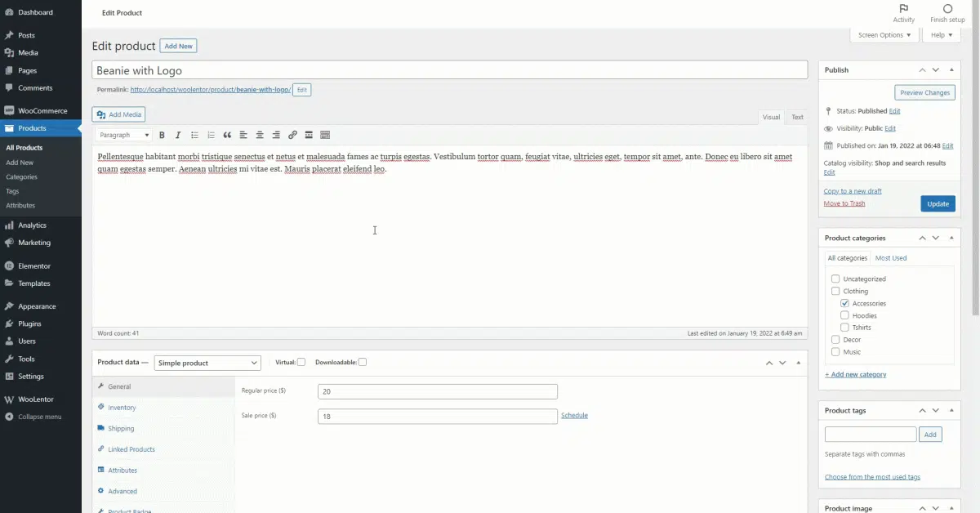Insert a bulleted list
The width and height of the screenshot is (980, 513).
pos(194,135)
